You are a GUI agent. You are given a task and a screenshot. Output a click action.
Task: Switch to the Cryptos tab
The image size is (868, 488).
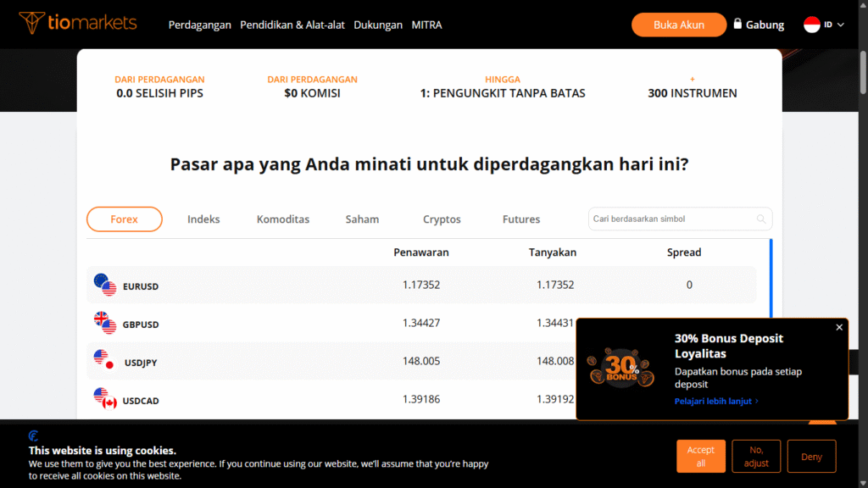pos(442,219)
